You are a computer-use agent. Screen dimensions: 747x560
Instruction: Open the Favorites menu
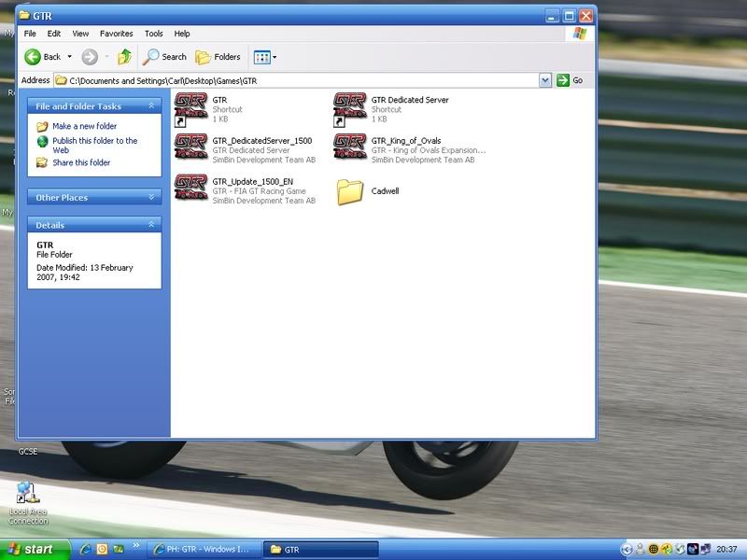point(116,34)
